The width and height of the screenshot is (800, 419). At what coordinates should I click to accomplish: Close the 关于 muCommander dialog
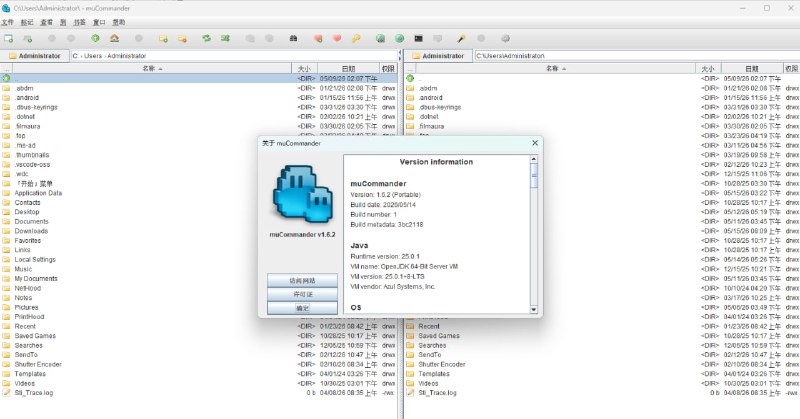[535, 143]
